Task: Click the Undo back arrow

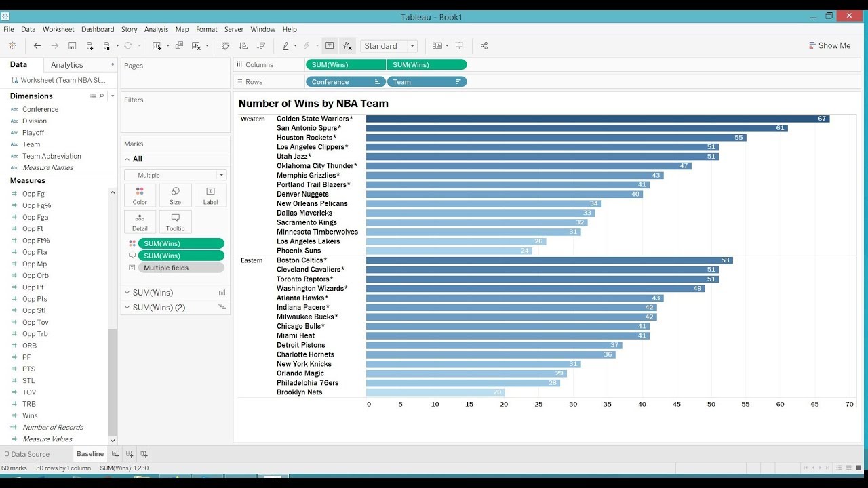Action: pos(37,46)
